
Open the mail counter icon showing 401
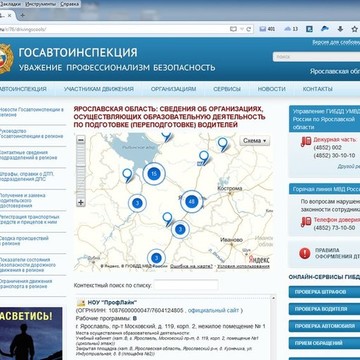click(267, 29)
